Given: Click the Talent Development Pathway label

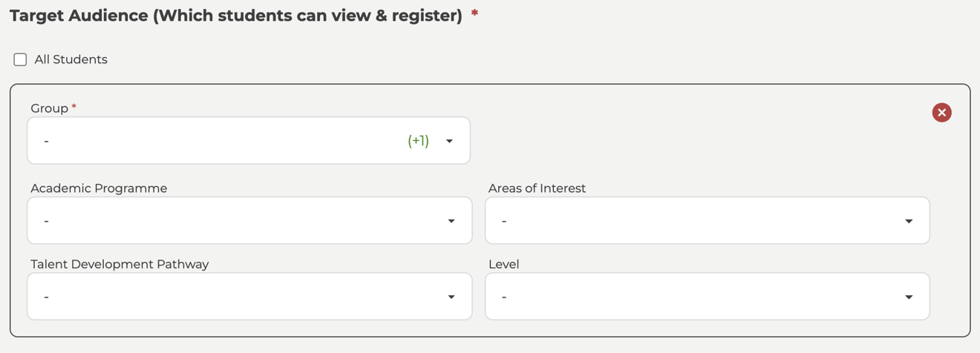Looking at the screenshot, I should 120,264.
